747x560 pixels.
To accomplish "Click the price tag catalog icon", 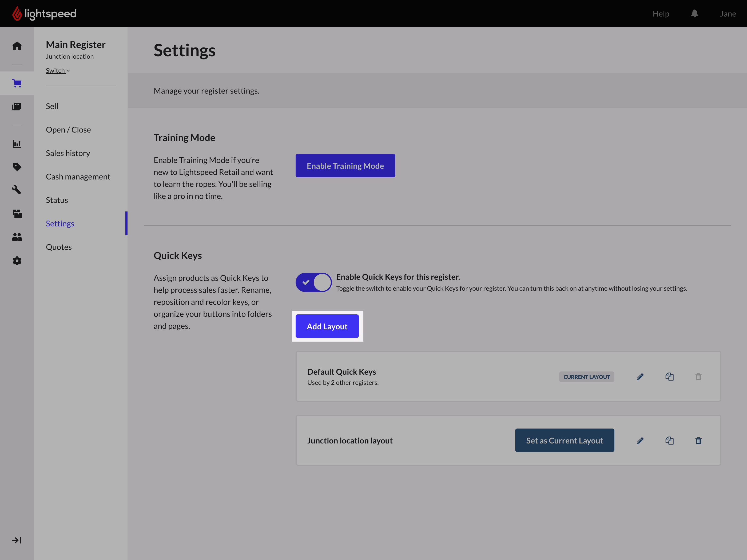I will 17,167.
